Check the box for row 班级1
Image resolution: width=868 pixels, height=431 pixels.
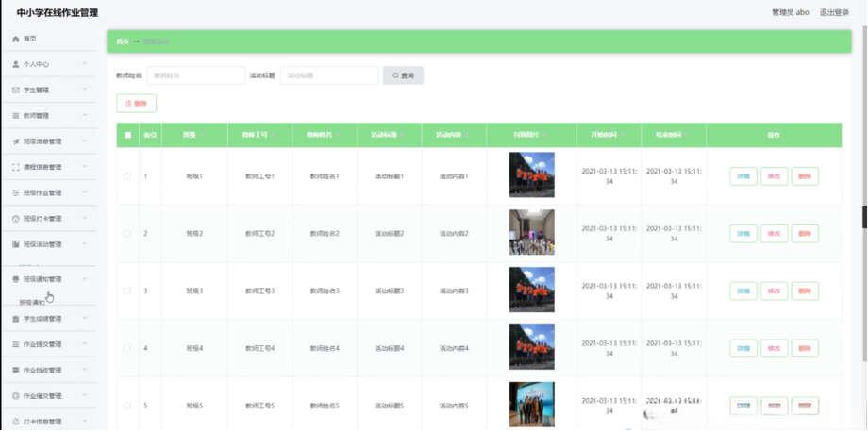pyautogui.click(x=127, y=176)
